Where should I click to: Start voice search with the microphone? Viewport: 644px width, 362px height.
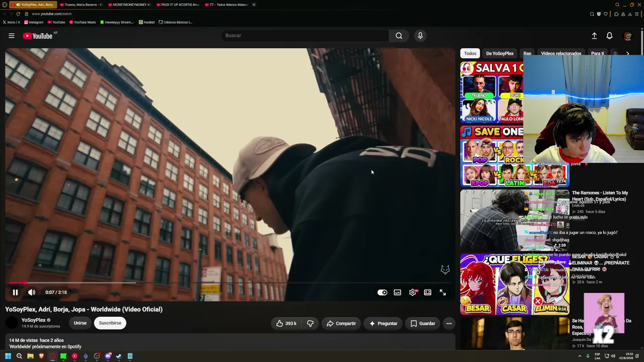click(420, 36)
